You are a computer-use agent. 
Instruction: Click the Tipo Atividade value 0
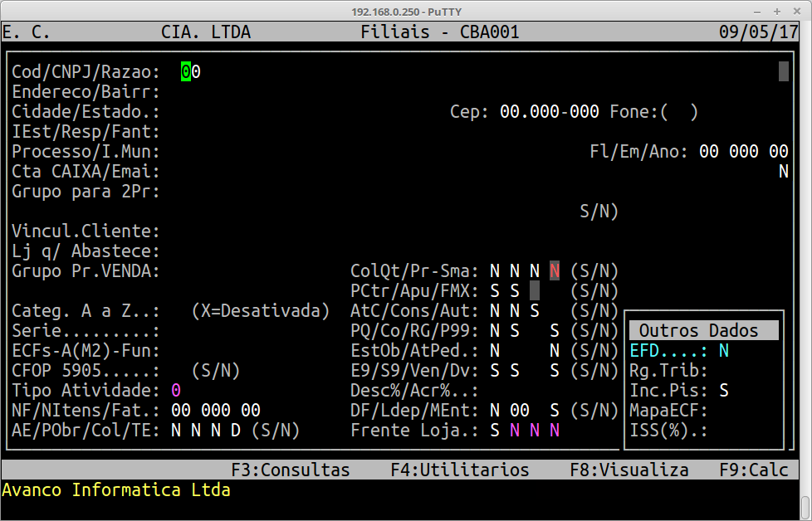[176, 391]
